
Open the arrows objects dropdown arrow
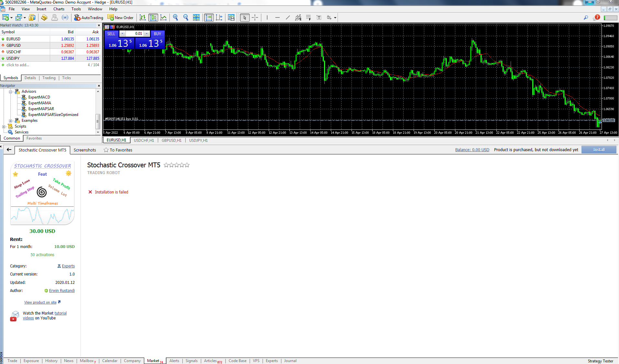pos(335,17)
